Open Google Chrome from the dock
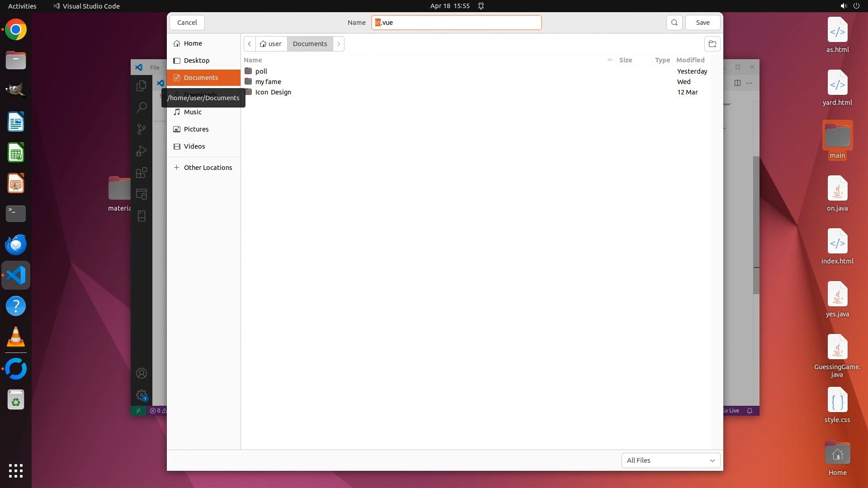Screen dimensions: 868x488 click(16, 30)
